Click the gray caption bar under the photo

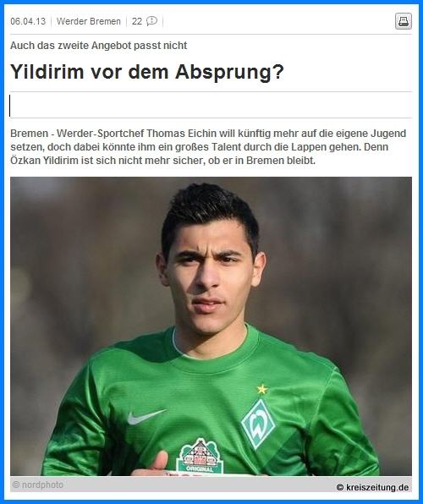pos(211,484)
